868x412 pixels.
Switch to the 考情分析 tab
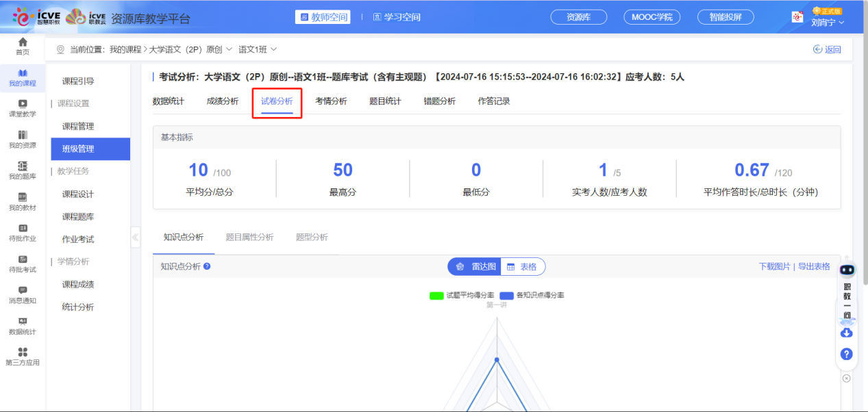(331, 101)
